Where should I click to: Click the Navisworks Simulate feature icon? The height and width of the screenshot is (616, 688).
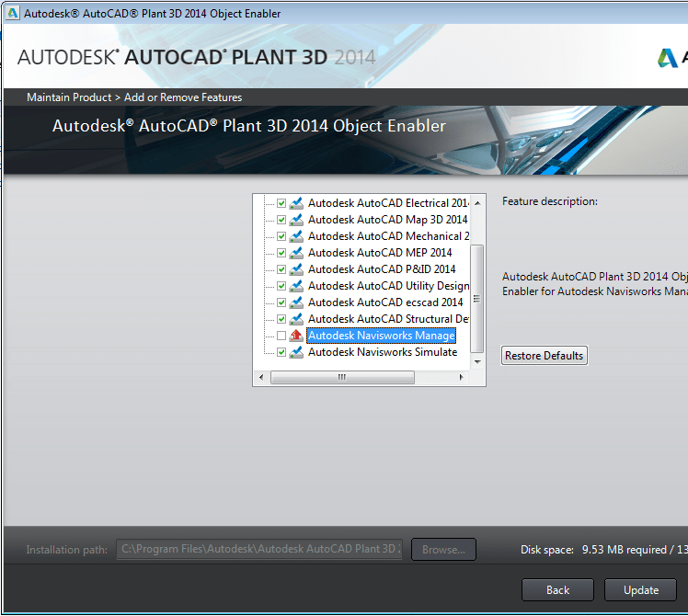pos(296,352)
